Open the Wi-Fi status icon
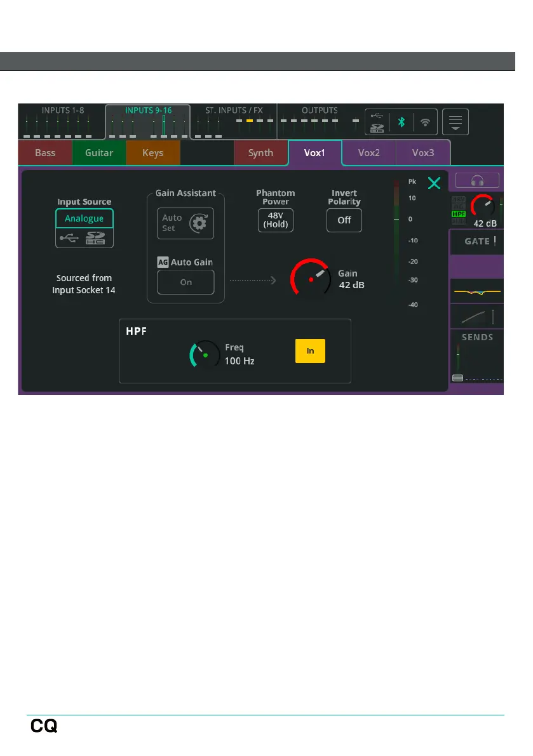 425,122
